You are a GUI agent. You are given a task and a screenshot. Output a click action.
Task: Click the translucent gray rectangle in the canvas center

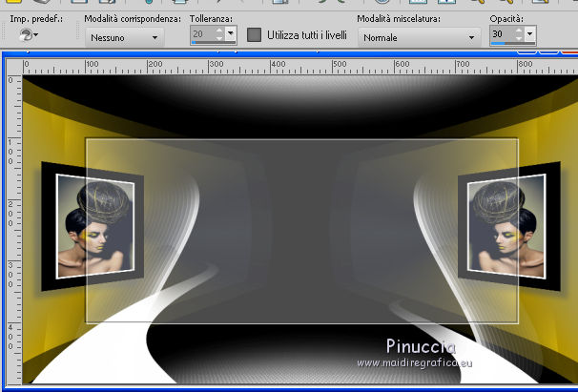[302, 231]
